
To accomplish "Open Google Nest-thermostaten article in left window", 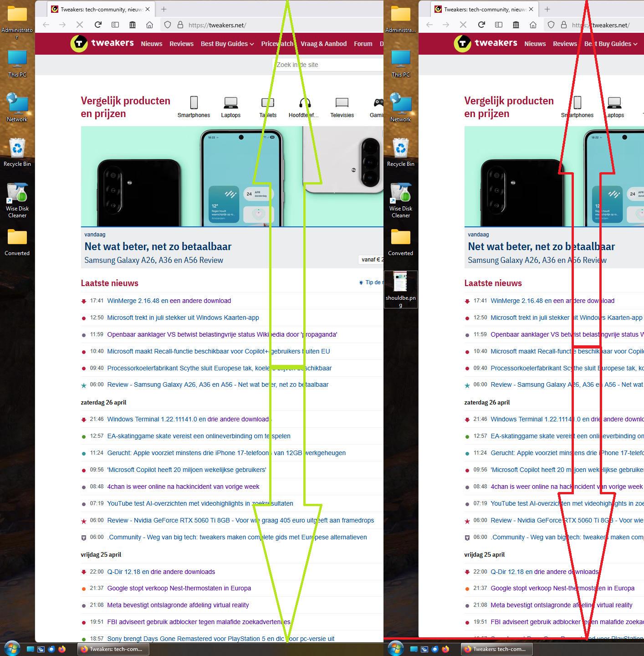I will (x=179, y=588).
